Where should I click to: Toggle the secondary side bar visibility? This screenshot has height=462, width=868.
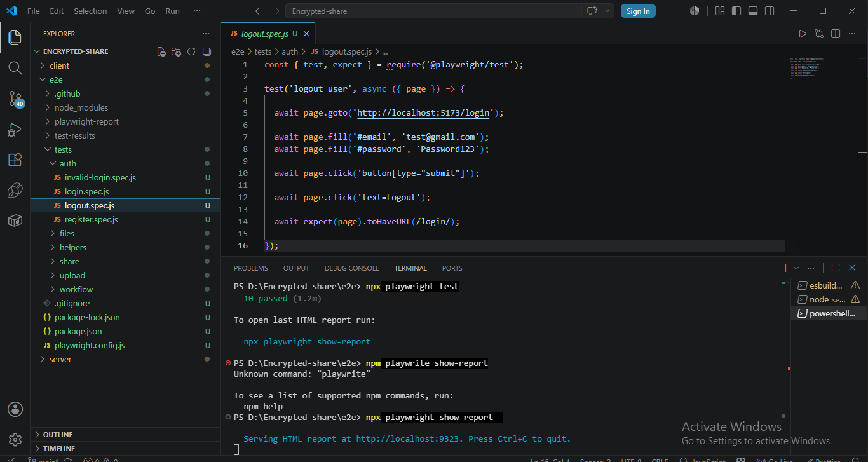point(770,11)
